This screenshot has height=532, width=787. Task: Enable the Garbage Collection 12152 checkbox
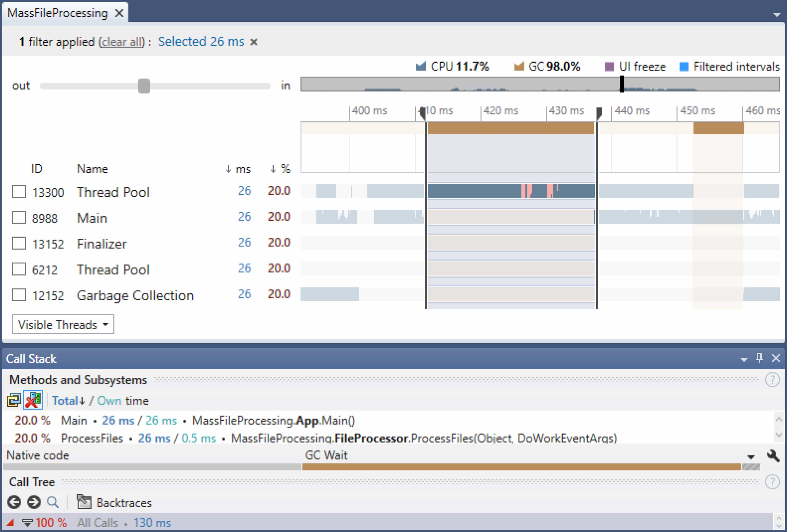pyautogui.click(x=19, y=295)
